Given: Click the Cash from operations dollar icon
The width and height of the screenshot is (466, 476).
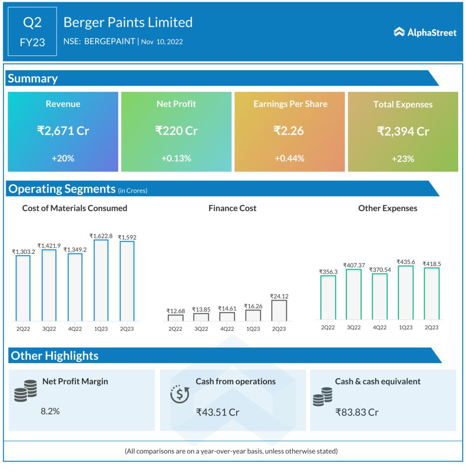Looking at the screenshot, I should point(179,393).
